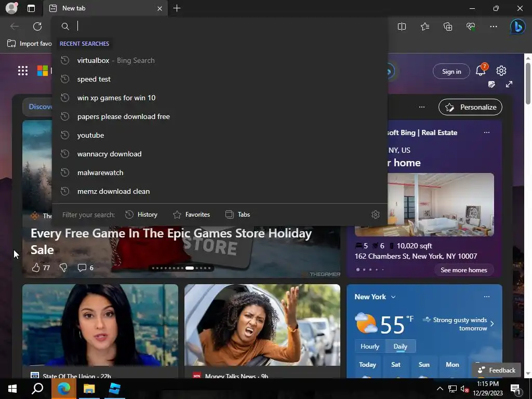Dislike the Epic Games article

pos(63,268)
